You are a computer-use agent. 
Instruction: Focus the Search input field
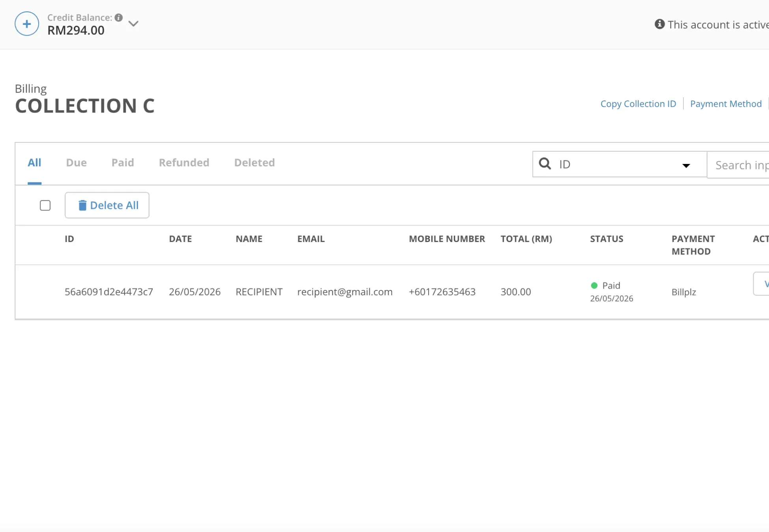738,165
